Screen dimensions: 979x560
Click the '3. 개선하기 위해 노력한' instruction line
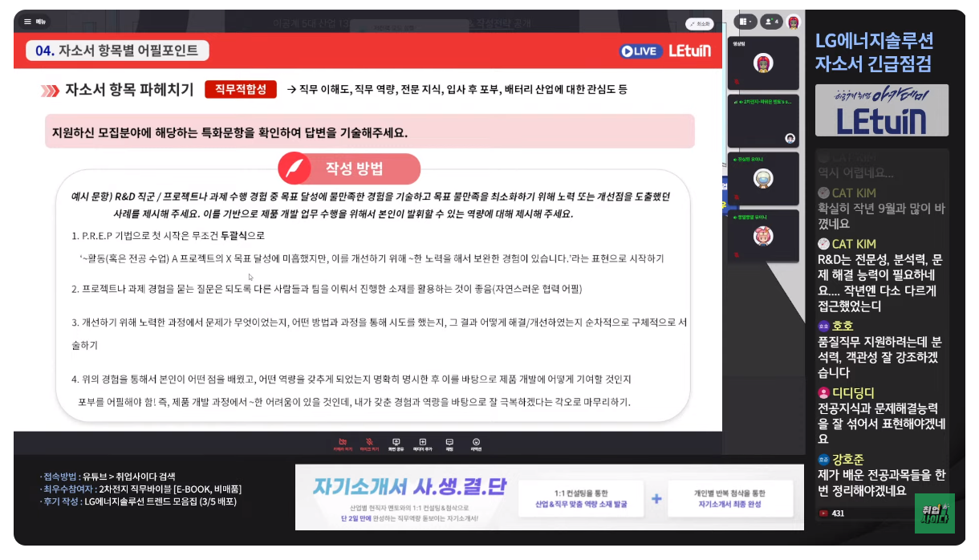[x=379, y=334]
